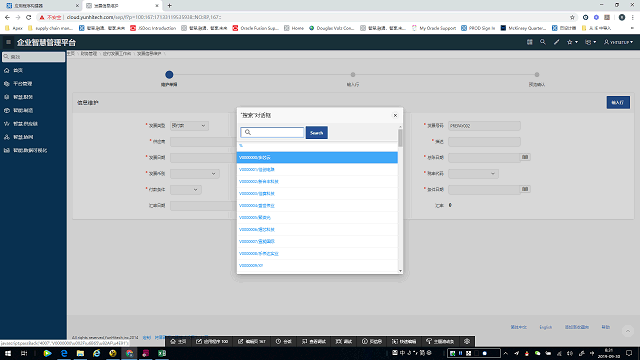Select the V0000005 list entry

tap(317, 218)
